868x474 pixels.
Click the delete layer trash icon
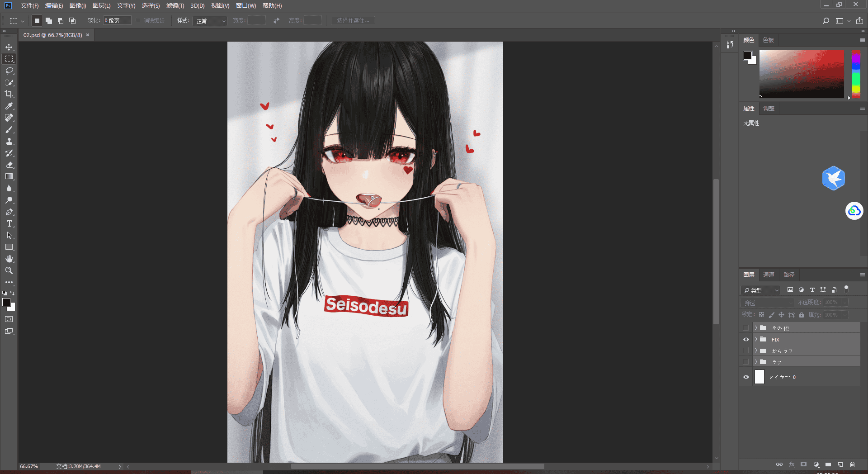click(x=852, y=465)
